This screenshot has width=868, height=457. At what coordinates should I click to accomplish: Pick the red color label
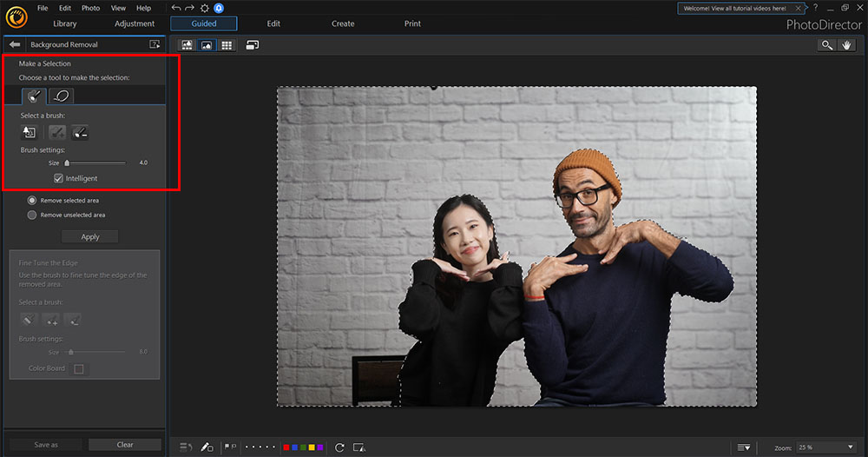click(x=286, y=447)
